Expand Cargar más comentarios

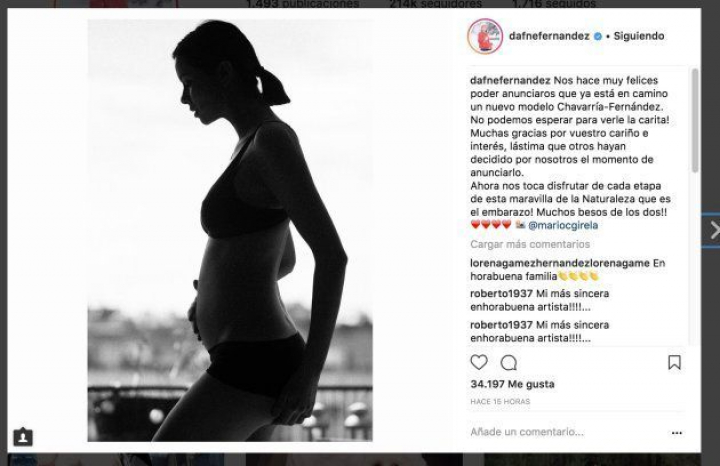click(530, 244)
